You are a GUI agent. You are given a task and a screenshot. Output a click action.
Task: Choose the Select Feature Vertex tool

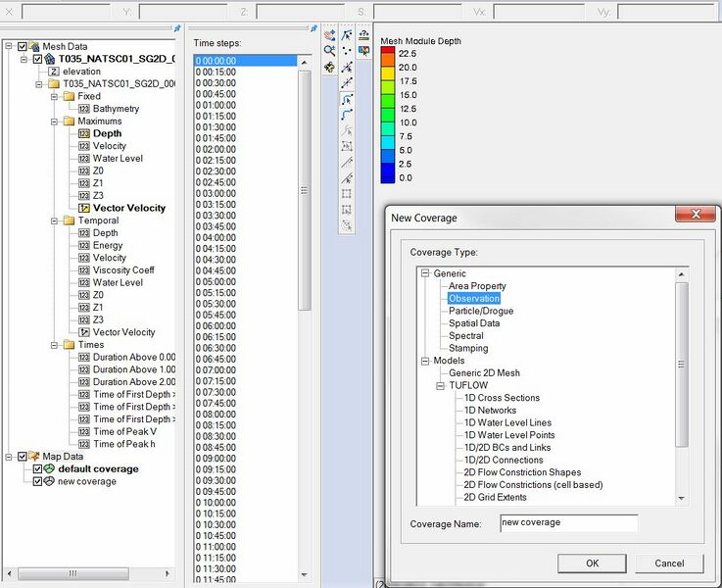tap(347, 68)
